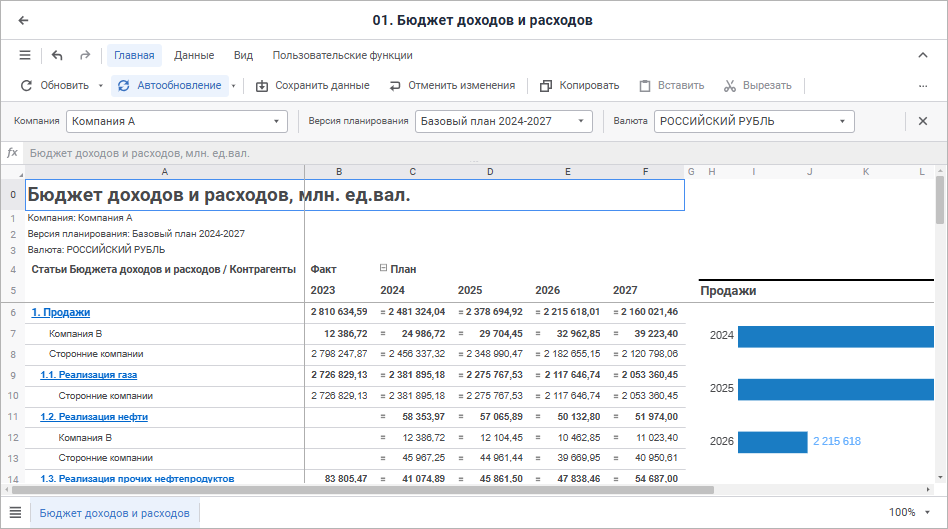The image size is (948, 529).
Task: Open the Валюта dropdown
Action: [x=754, y=122]
